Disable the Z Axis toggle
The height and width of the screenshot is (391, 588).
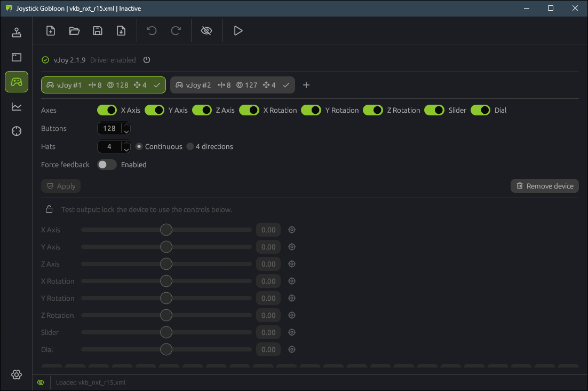[202, 111]
